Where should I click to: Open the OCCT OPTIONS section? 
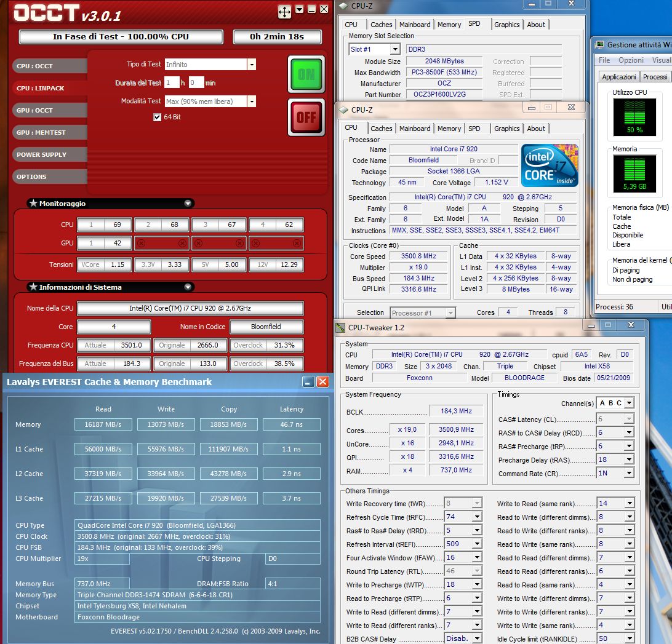tap(50, 177)
